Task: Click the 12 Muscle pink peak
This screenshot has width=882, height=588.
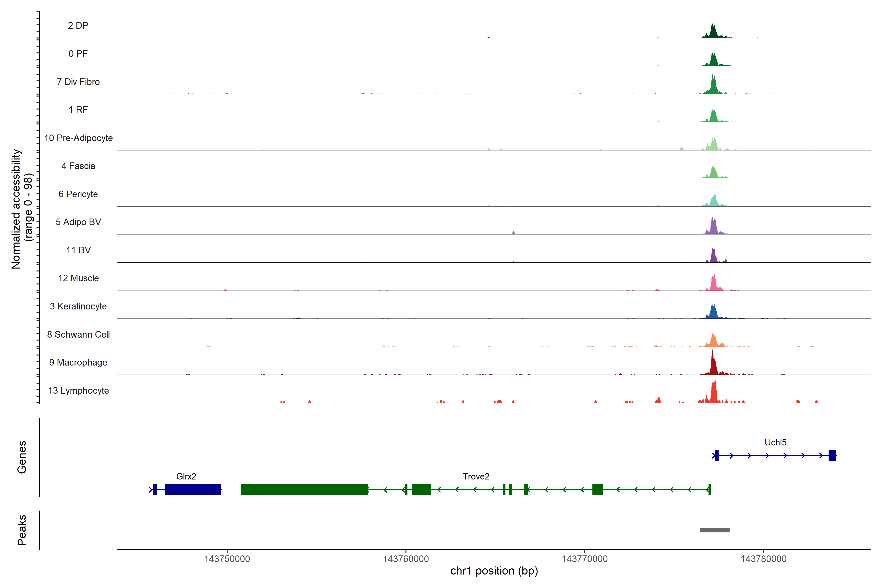Action: pos(714,284)
